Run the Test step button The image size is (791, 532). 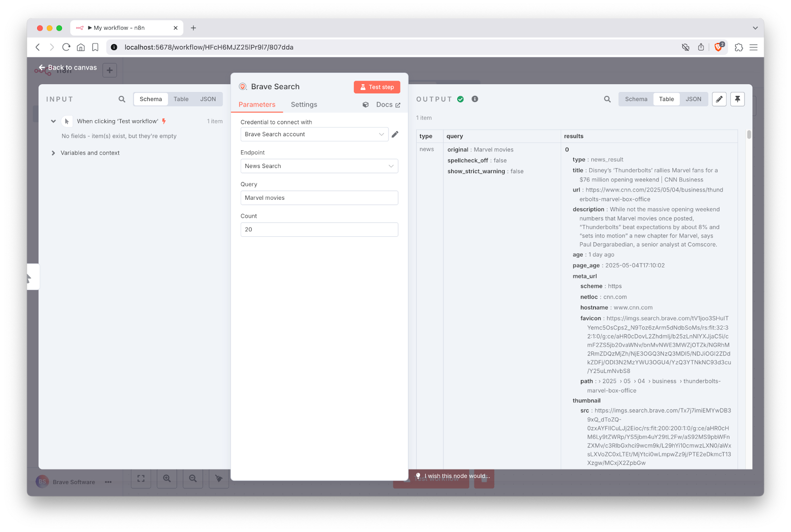377,87
